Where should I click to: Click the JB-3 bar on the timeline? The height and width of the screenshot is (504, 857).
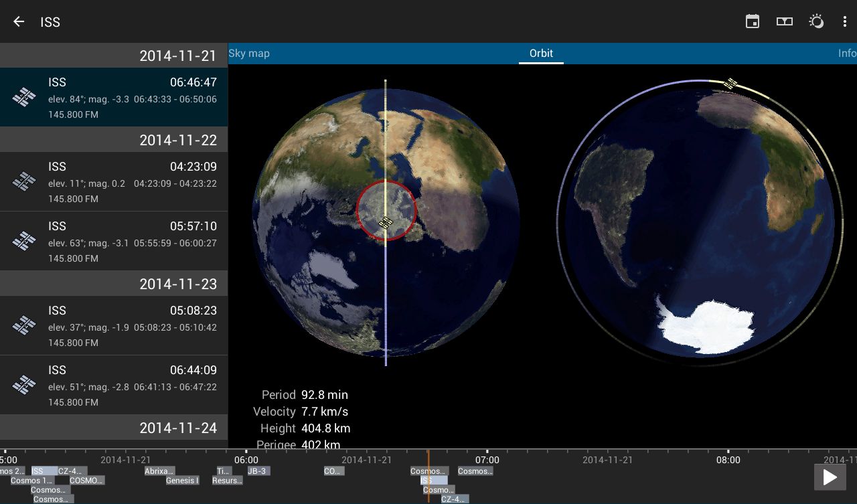[258, 471]
